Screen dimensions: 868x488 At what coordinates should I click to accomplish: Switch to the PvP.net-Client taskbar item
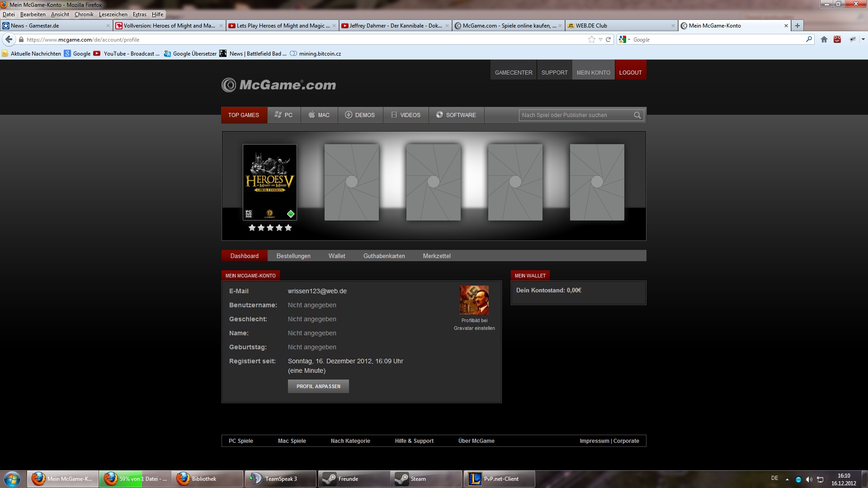[x=500, y=479]
